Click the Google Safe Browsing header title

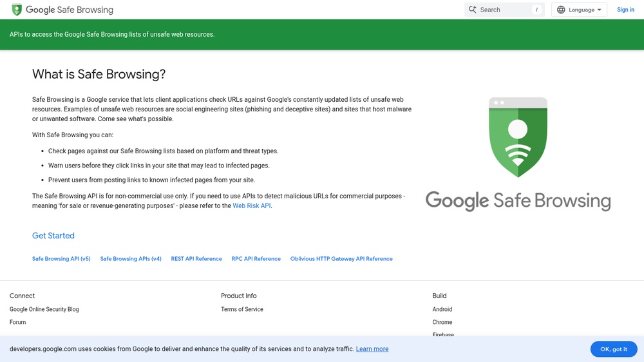[70, 10]
